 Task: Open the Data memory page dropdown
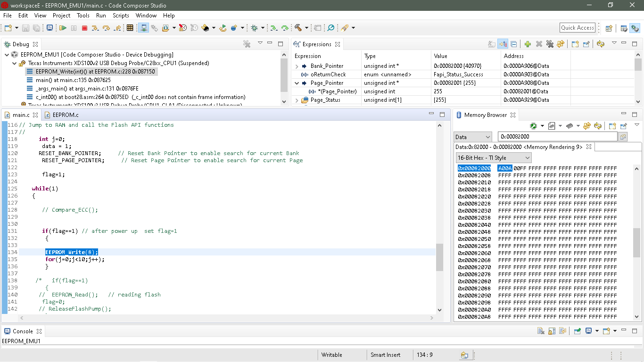473,137
